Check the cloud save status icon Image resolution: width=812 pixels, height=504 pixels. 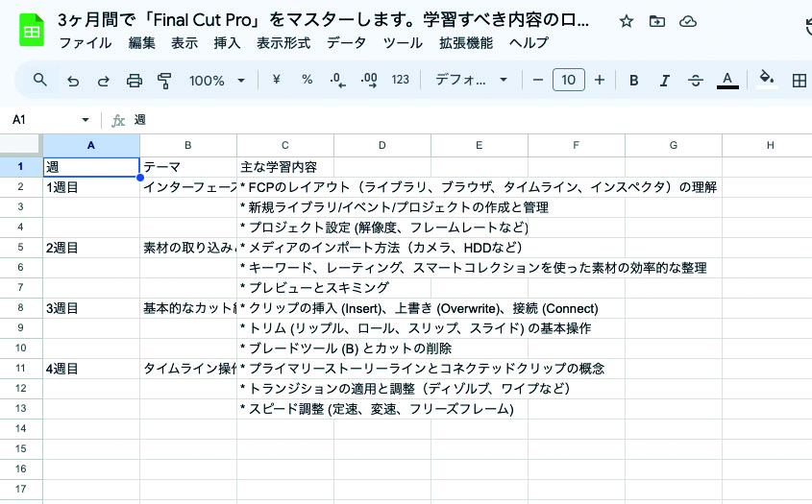688,21
